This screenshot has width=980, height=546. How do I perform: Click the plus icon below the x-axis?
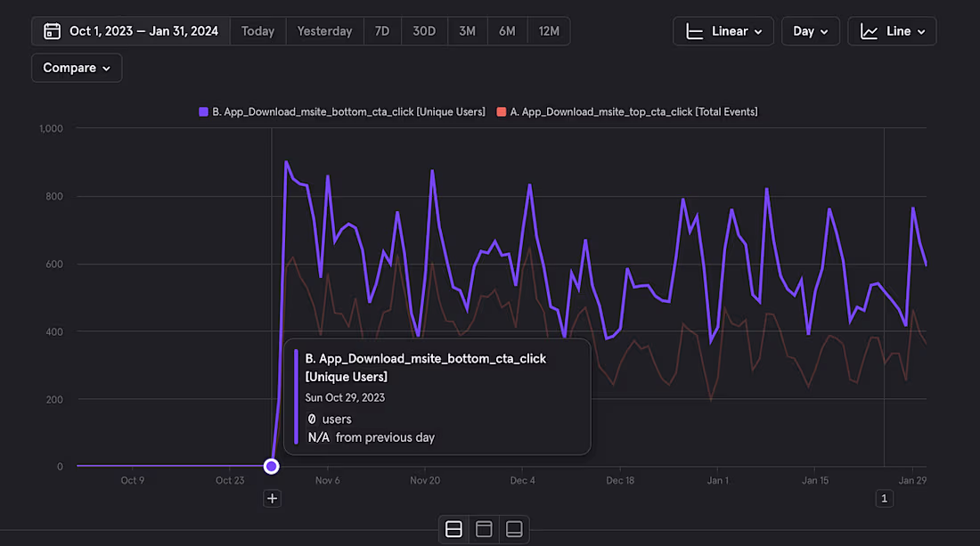click(272, 498)
